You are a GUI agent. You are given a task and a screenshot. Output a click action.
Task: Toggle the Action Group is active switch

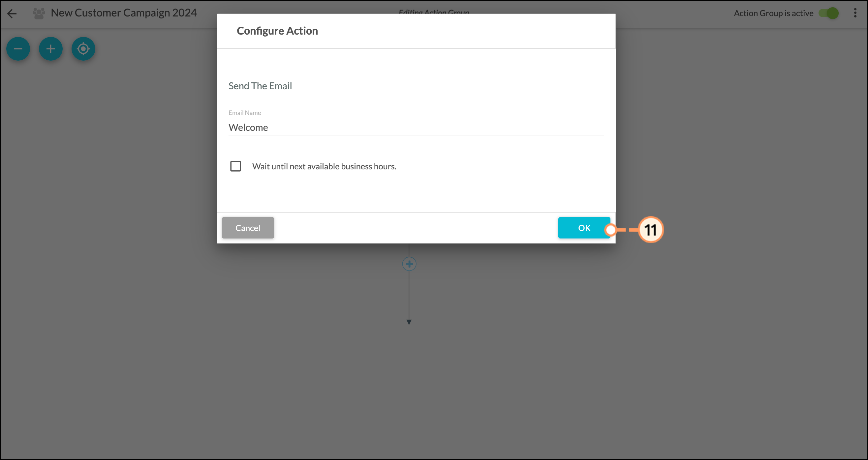[829, 13]
